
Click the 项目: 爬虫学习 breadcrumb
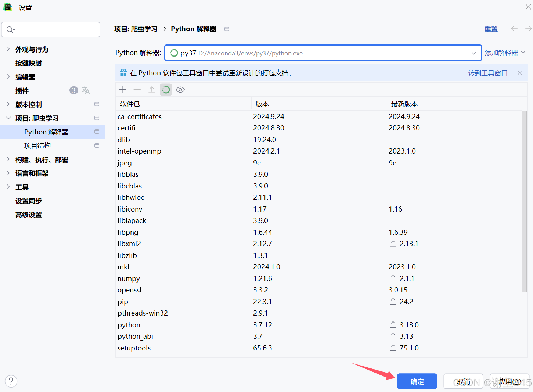point(136,29)
